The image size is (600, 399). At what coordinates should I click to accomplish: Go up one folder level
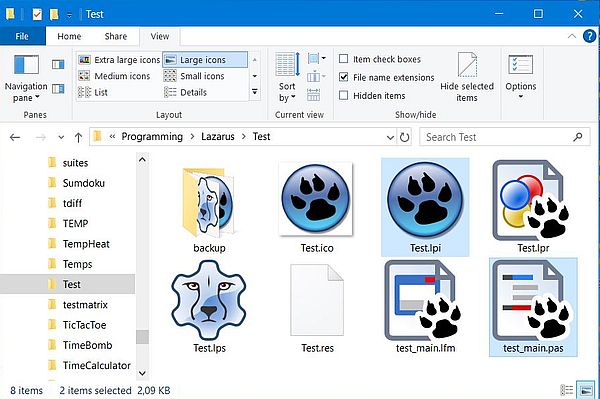78,137
